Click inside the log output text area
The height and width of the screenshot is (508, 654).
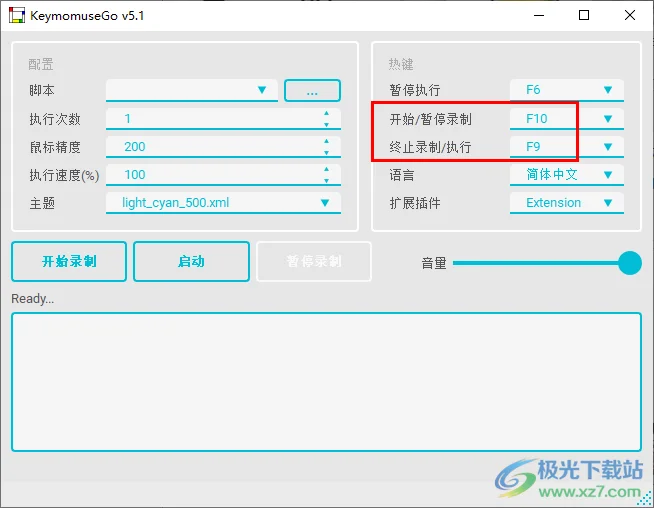326,382
